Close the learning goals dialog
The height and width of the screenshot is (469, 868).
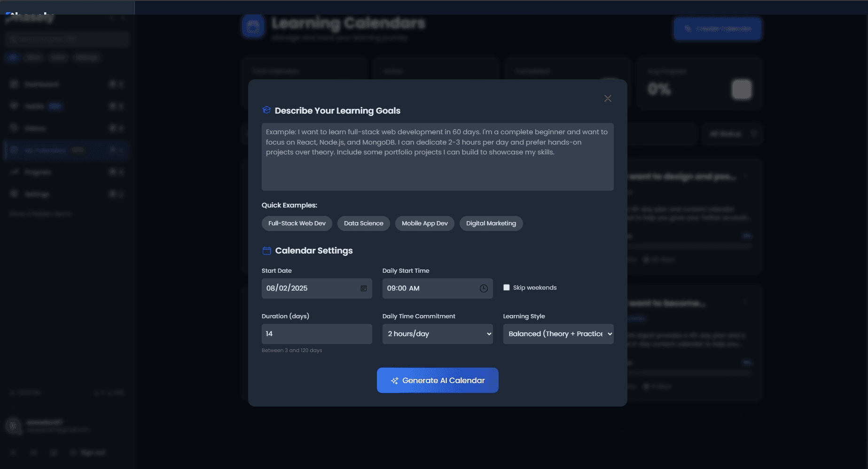coord(608,98)
